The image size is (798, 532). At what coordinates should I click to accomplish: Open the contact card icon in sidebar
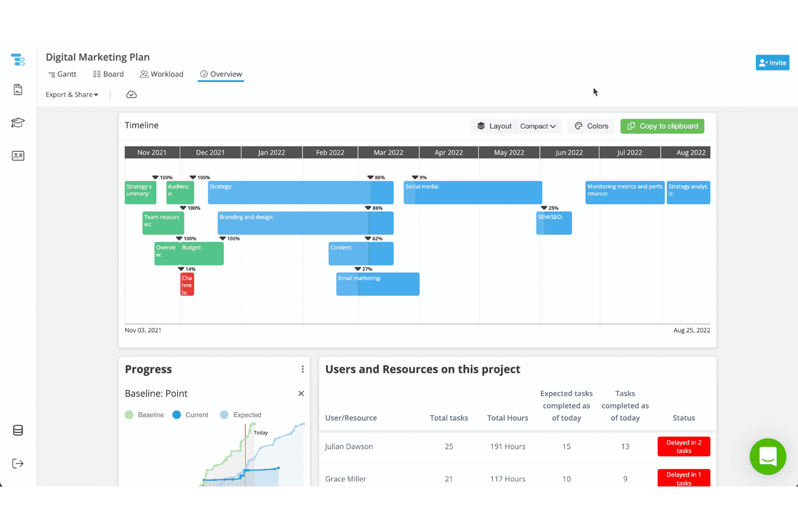pos(18,156)
